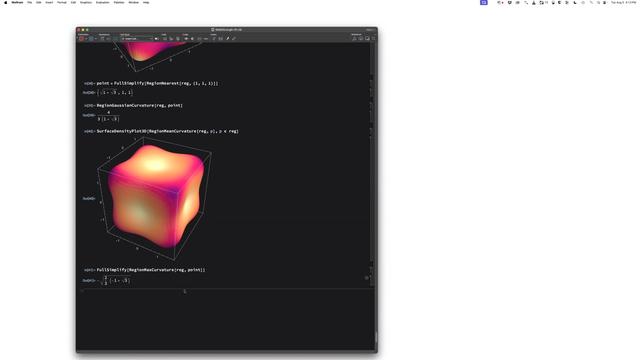Click the purple screen-recording icon in the menu bar

point(484,2)
